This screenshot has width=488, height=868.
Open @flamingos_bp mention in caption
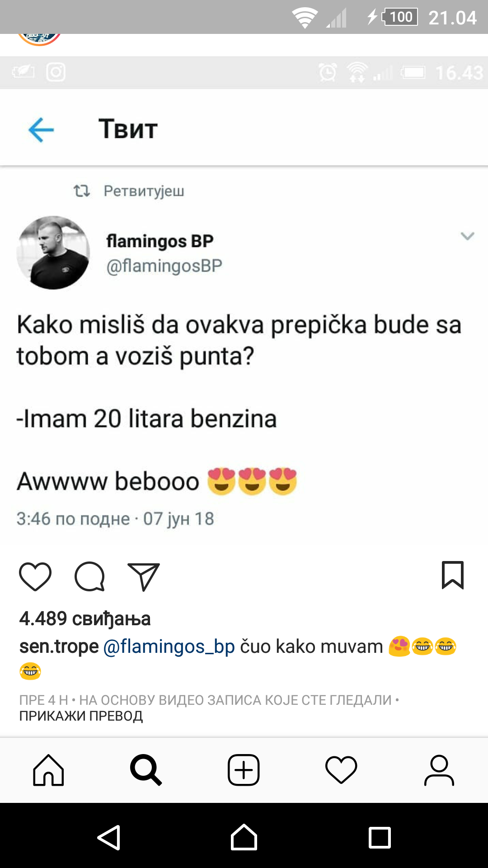(x=169, y=646)
